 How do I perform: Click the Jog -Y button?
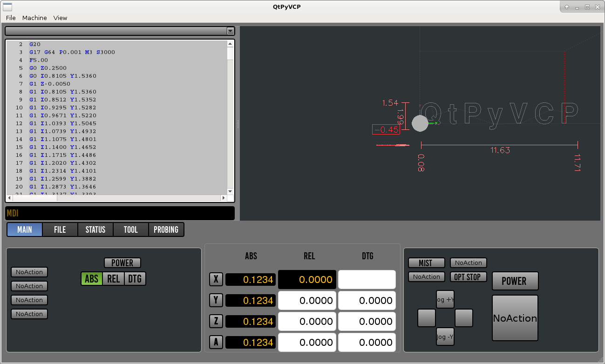pos(445,337)
